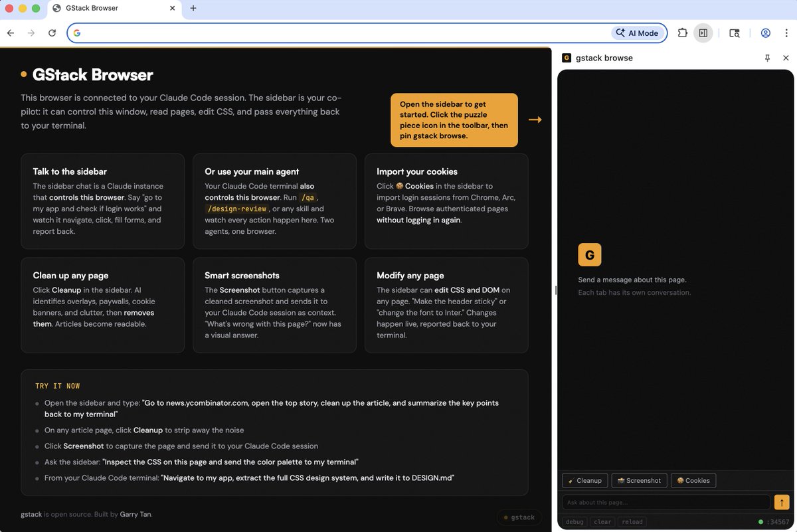Screen dimensions: 797x532
Task: Send message with orange arrow button
Action: click(782, 502)
